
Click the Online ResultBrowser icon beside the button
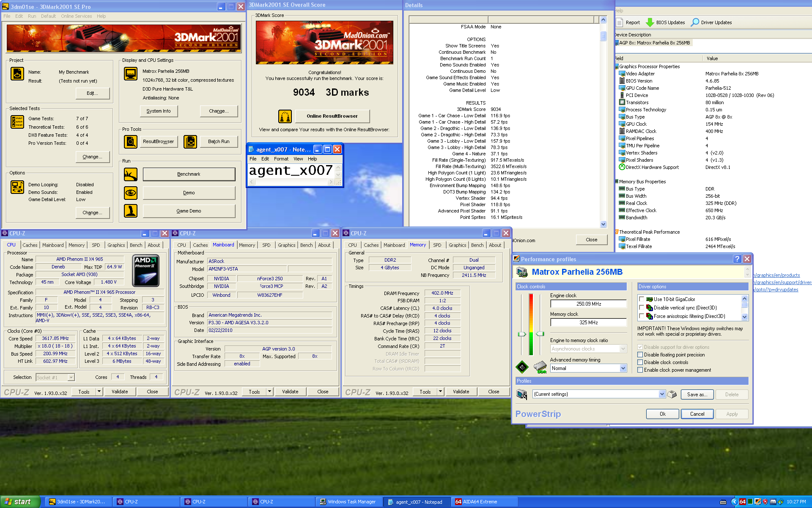point(285,116)
